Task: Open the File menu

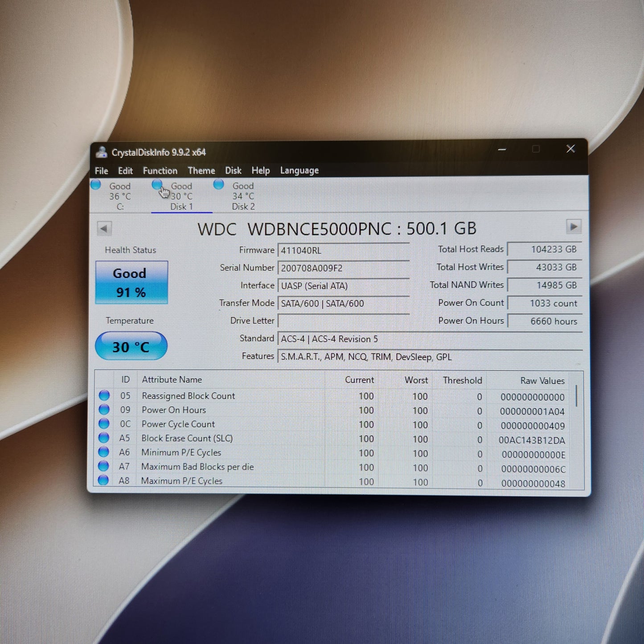Action: pos(101,171)
